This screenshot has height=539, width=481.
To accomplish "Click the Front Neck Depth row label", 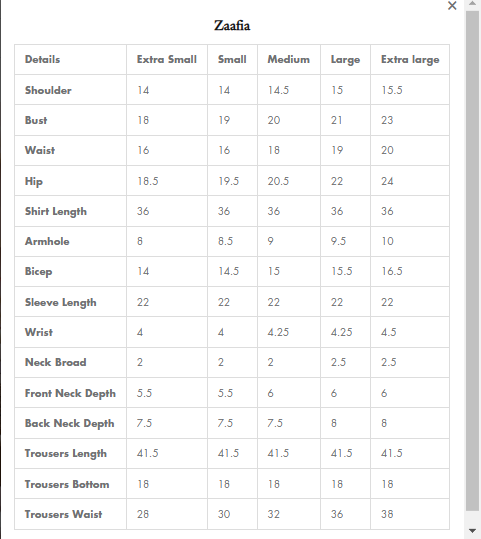I will pos(70,393).
